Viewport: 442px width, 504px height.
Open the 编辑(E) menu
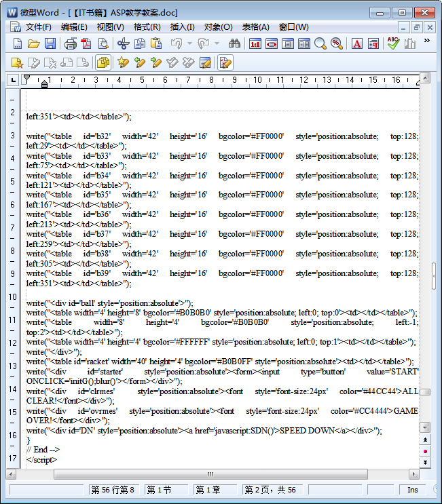pyautogui.click(x=74, y=27)
